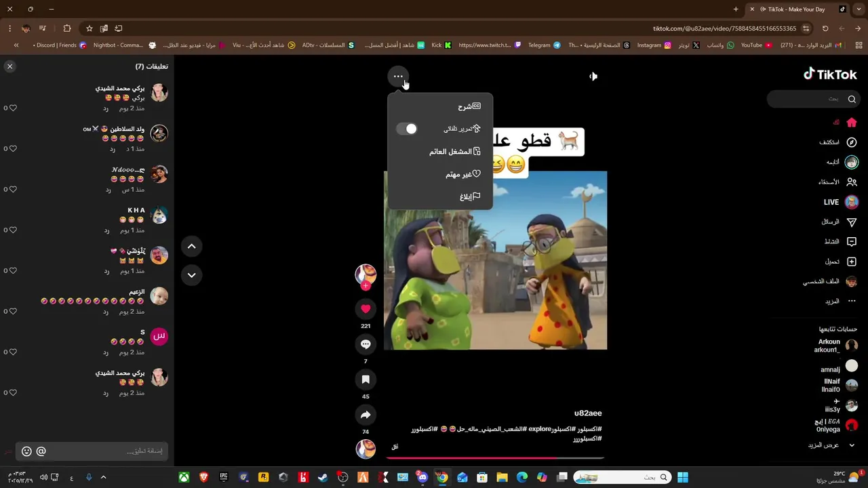Open Friends (الأصدقاء) in sidebar
Screen dimensions: 868x488
point(838,182)
